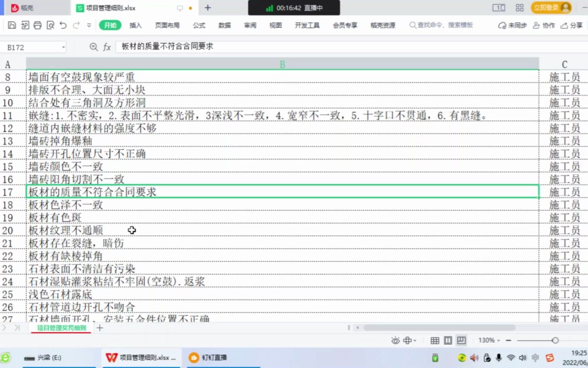
Task: Expand quick access toolbar customize arrow
Action: (x=89, y=25)
